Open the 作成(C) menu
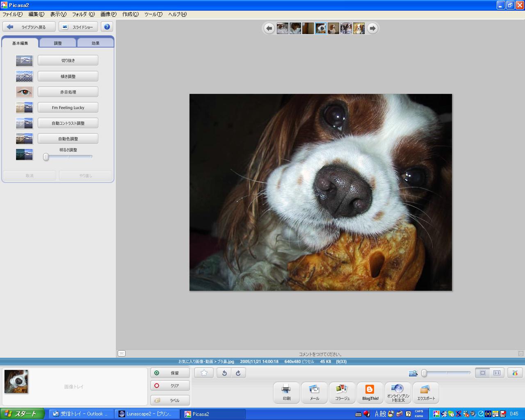The width and height of the screenshot is (525, 420). click(x=130, y=14)
